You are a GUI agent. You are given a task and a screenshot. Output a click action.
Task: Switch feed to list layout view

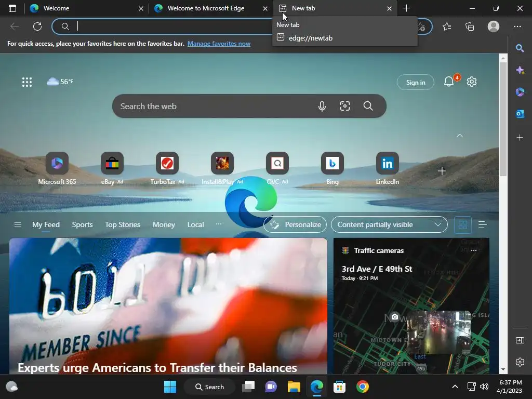click(x=482, y=224)
